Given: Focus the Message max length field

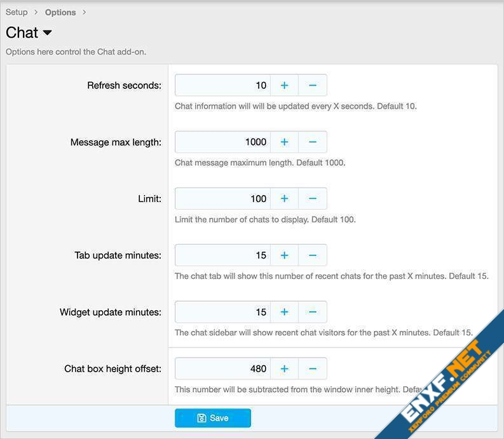Looking at the screenshot, I should pyautogui.click(x=222, y=142).
